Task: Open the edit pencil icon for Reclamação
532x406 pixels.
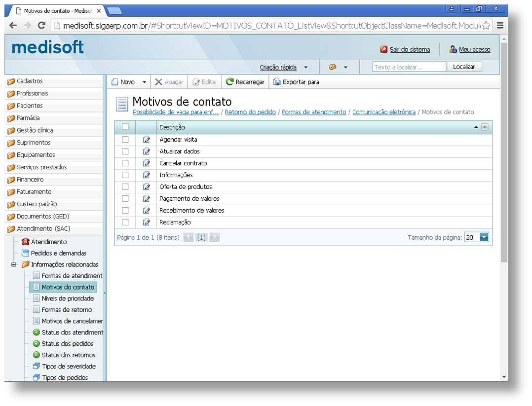Action: (x=146, y=222)
